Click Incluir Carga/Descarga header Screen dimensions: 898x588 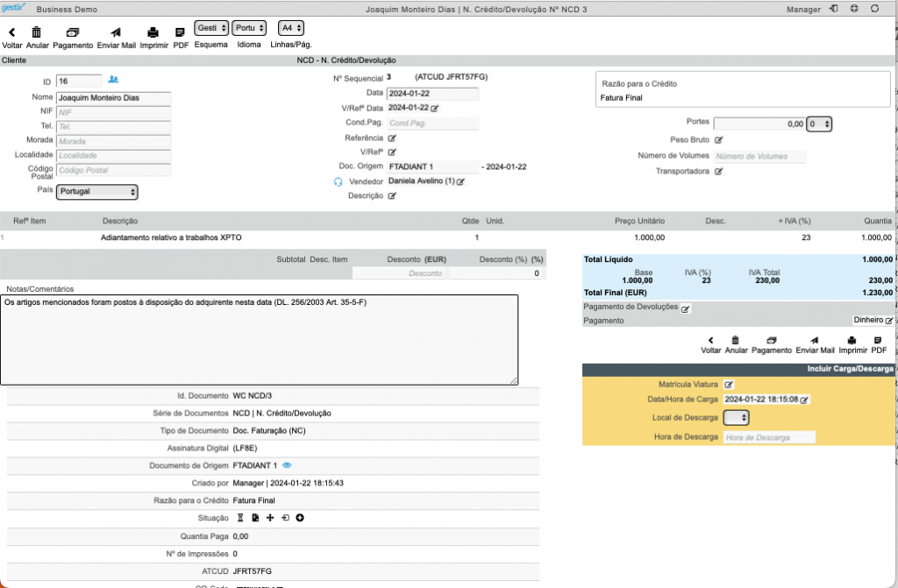coord(738,369)
